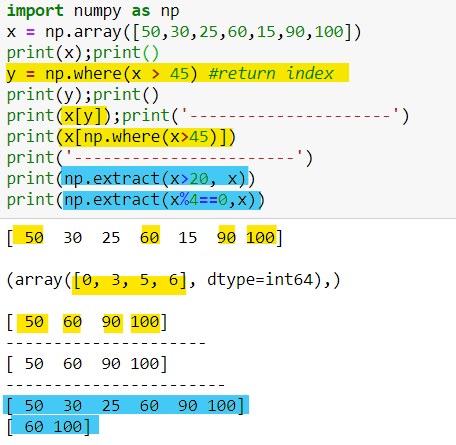Click the blue-highlighted output starting 50 30 25
The image size is (456, 445).
click(126, 405)
